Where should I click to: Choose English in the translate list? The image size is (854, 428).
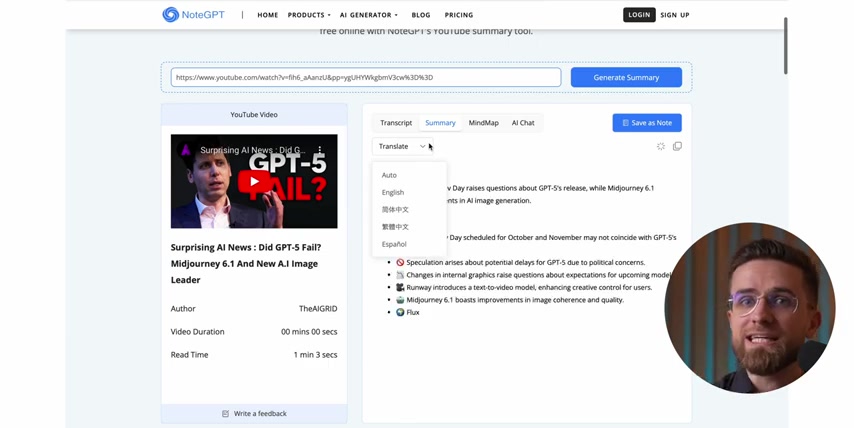(393, 192)
